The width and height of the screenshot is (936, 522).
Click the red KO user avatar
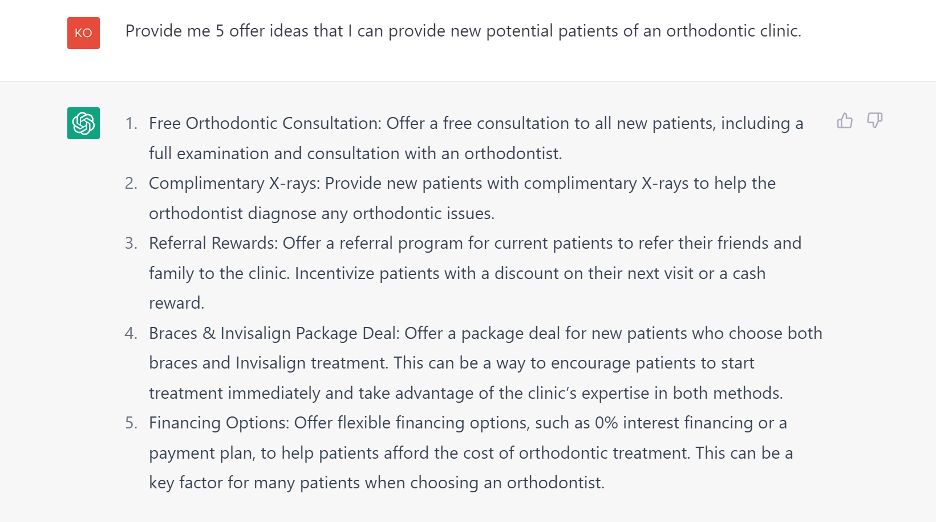click(84, 33)
